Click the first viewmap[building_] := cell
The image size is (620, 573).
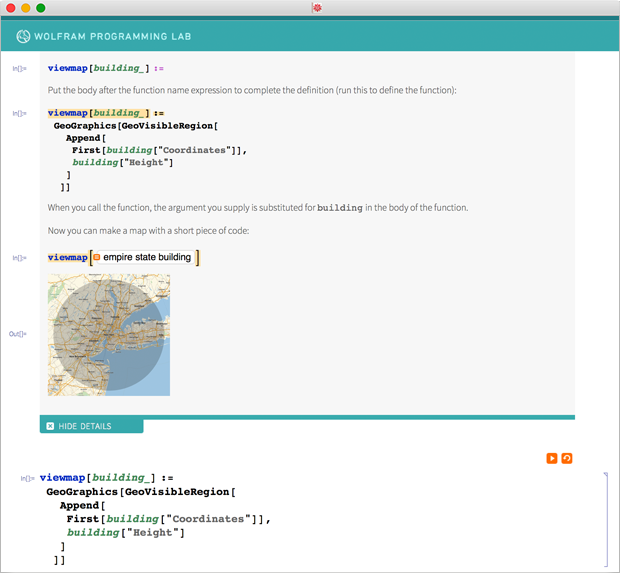point(106,68)
